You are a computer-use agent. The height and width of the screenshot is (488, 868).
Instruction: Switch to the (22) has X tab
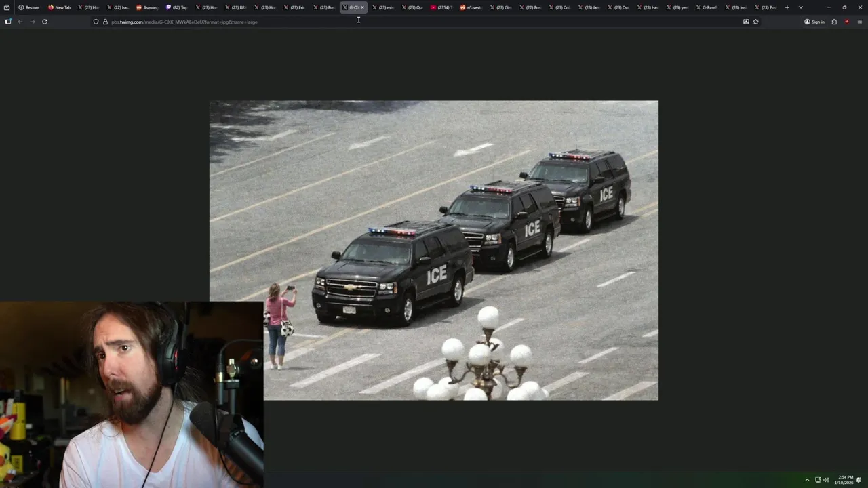click(118, 7)
